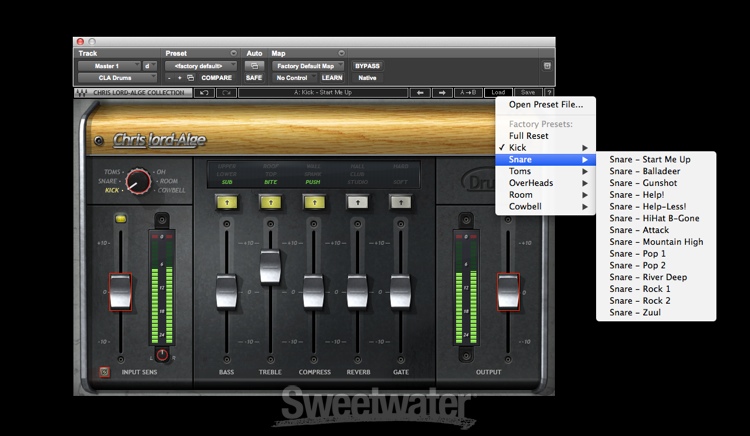Select Snare - Gunshot preset
Viewport: 750px width, 436px height.
[656, 183]
